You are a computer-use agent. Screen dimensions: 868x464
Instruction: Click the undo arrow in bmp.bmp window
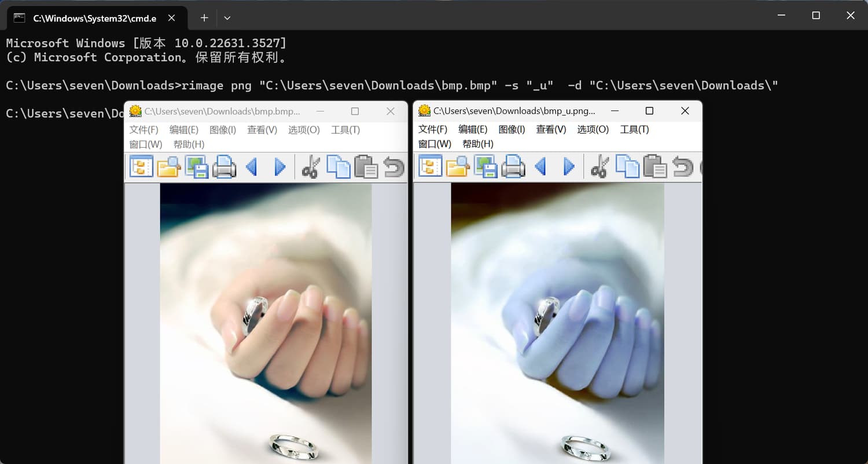393,167
